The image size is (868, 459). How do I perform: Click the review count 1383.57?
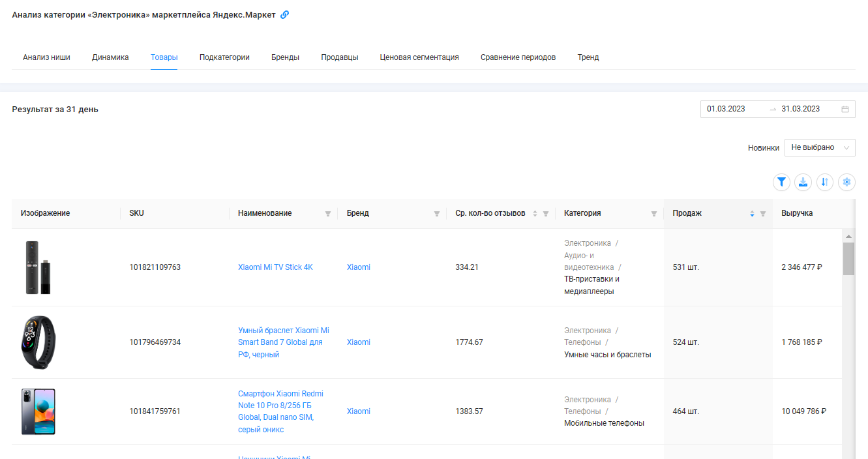(469, 411)
